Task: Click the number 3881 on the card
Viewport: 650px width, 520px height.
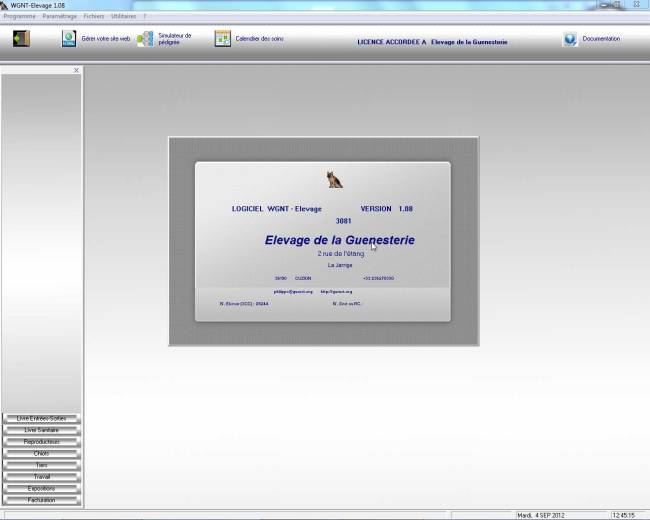Action: pos(343,221)
